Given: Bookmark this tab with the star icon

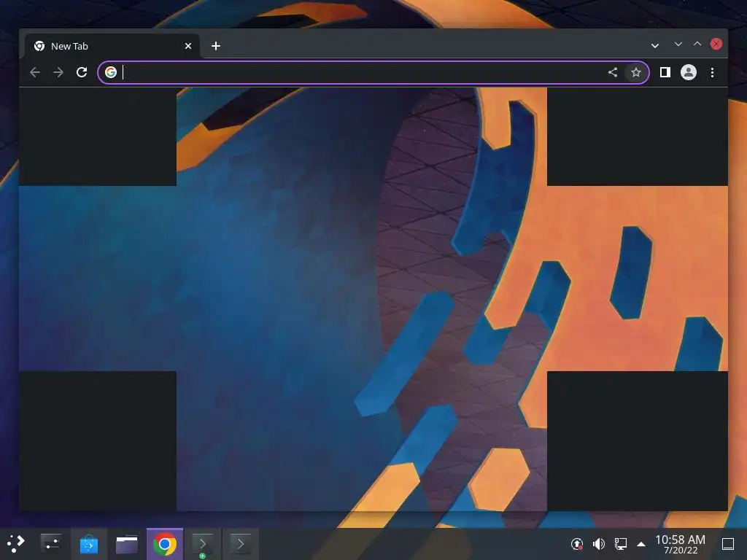Looking at the screenshot, I should (x=636, y=72).
